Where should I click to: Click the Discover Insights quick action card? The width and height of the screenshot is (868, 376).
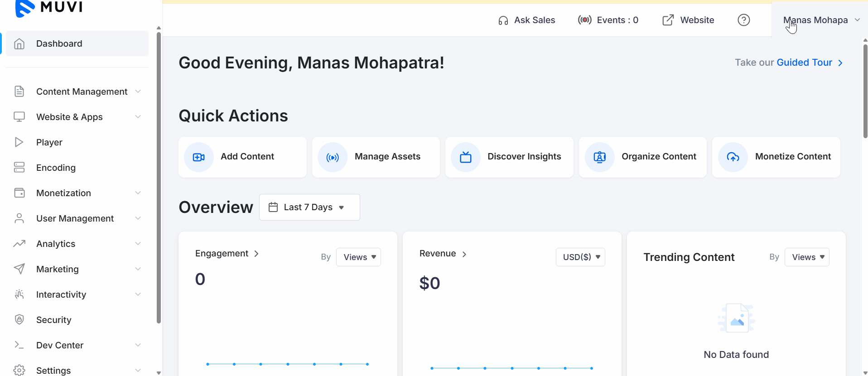[x=509, y=157]
